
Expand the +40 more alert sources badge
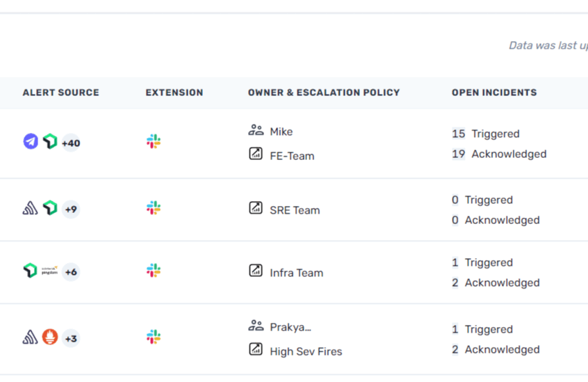[71, 143]
